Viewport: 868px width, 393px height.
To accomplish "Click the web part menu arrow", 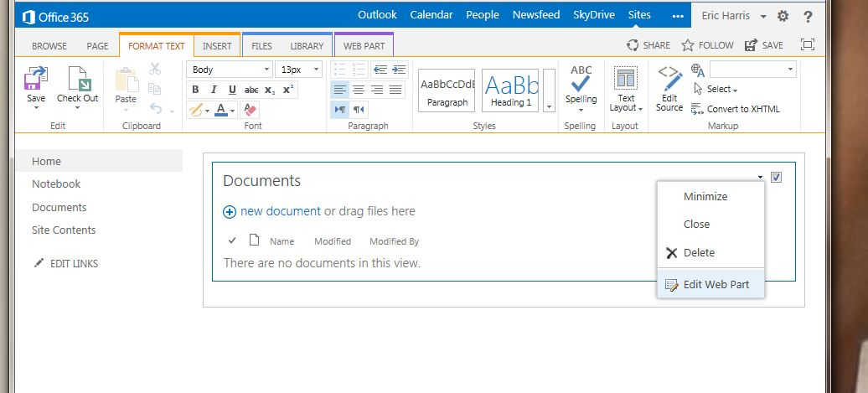I will [760, 178].
